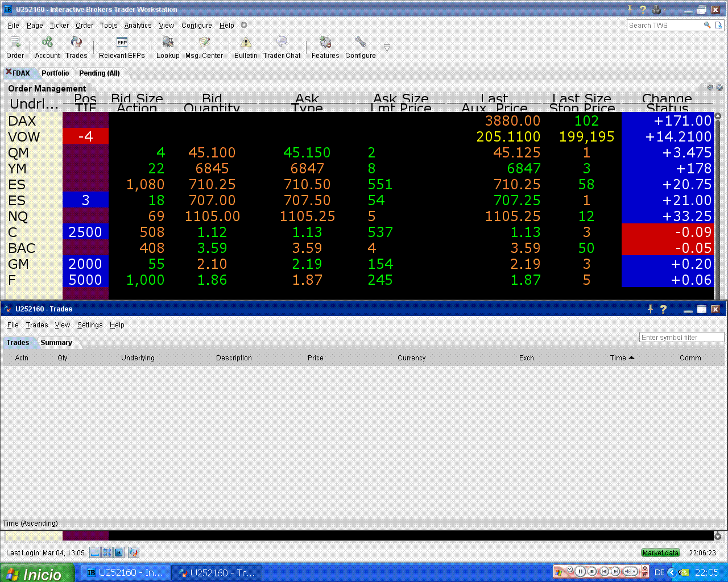Click the user icon in main title bar
Viewport: 728px width, 582px height.
coord(656,10)
